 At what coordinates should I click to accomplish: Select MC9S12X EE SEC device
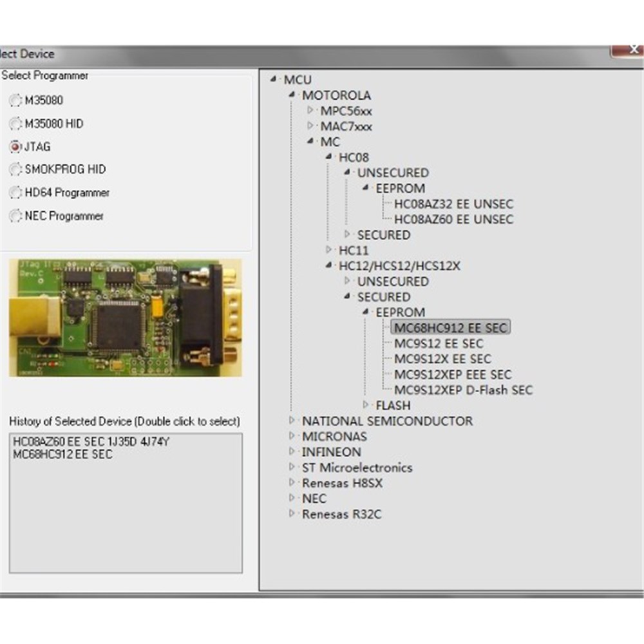coord(442,359)
